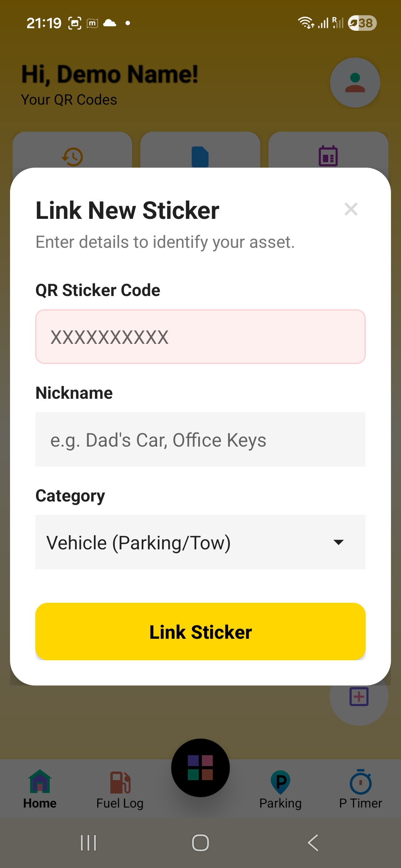Click the Category dropdown arrow
This screenshot has height=868, width=401.
tap(338, 542)
